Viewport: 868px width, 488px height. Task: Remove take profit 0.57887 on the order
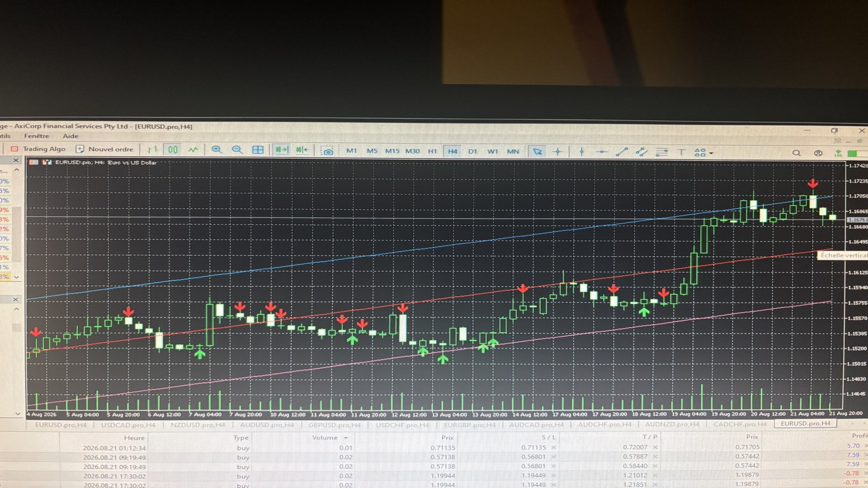655,456
